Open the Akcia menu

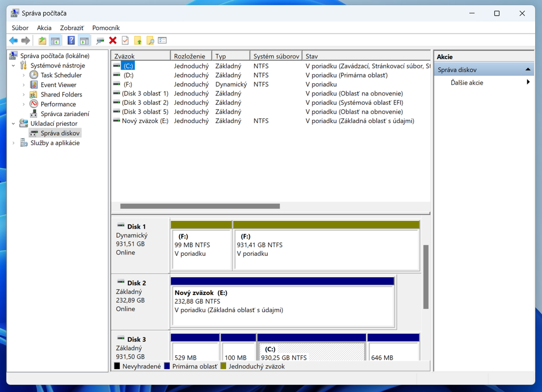coord(44,28)
